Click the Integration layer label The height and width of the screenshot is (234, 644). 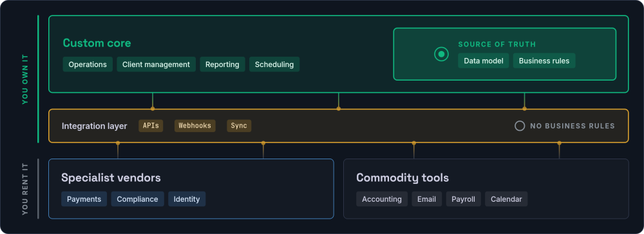[x=95, y=126]
